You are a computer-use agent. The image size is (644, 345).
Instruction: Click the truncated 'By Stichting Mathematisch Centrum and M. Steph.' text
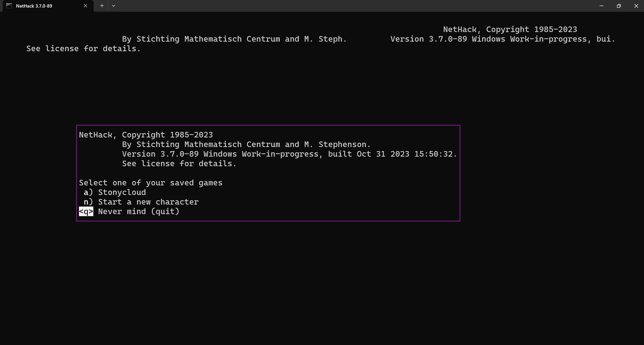coord(235,39)
